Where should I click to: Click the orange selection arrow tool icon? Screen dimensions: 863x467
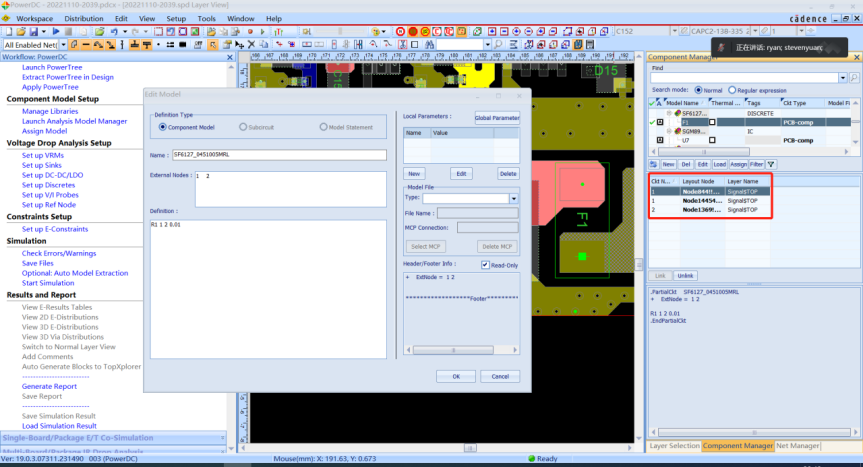tap(212, 45)
